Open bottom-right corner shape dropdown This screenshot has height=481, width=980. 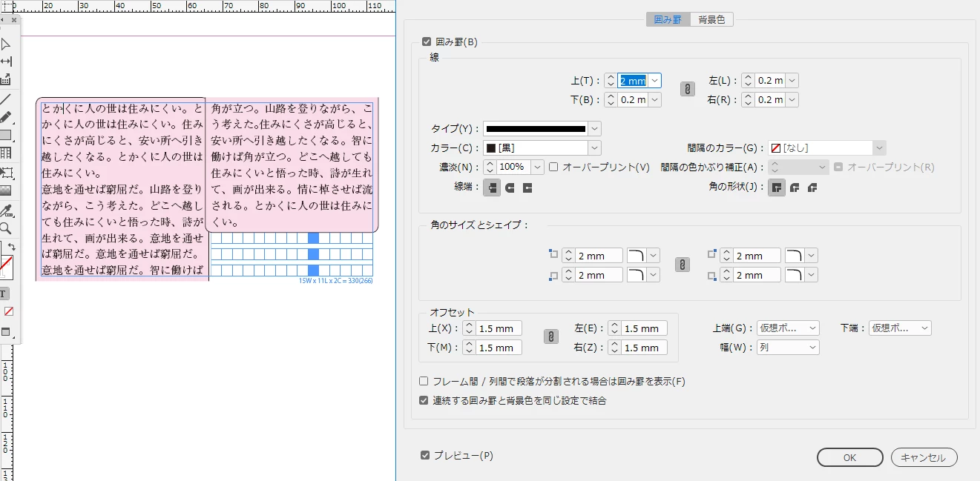click(812, 275)
